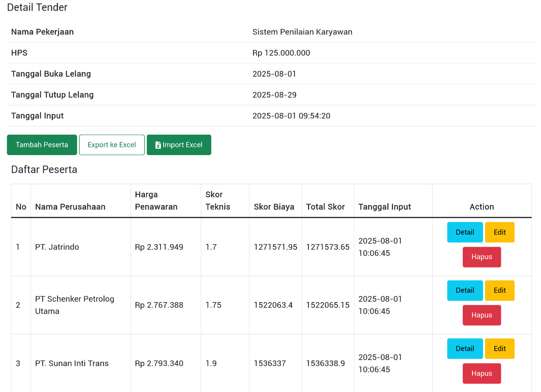The image size is (541, 392).
Task: Click the Excel file icon in Import Excel
Action: click(x=158, y=145)
